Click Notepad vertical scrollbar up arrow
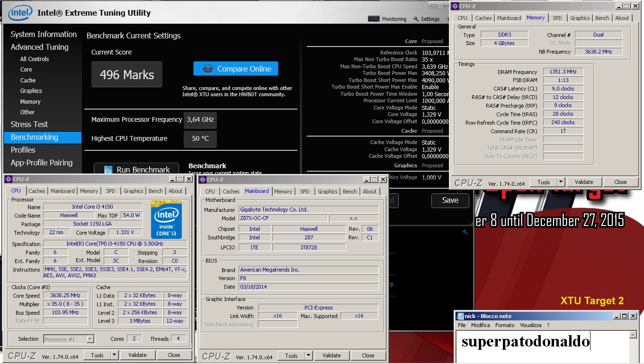Screen dimensions: 644x364 point(633,335)
